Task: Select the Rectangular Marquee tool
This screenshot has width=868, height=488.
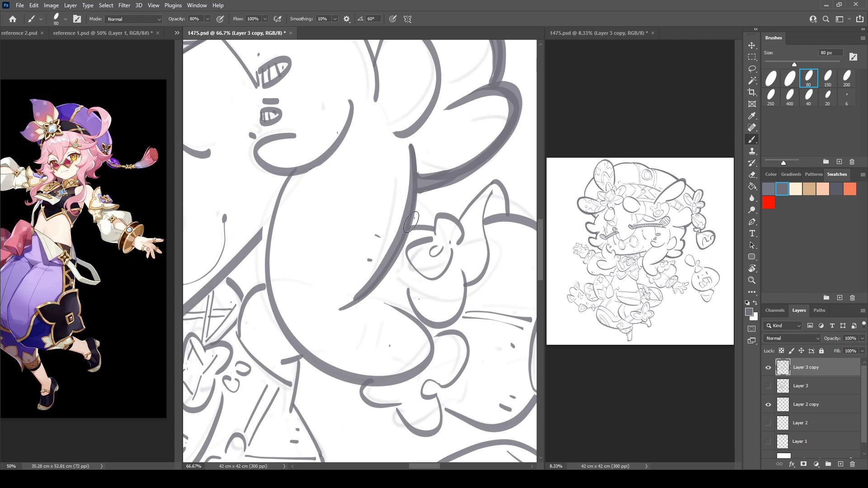Action: pos(752,57)
